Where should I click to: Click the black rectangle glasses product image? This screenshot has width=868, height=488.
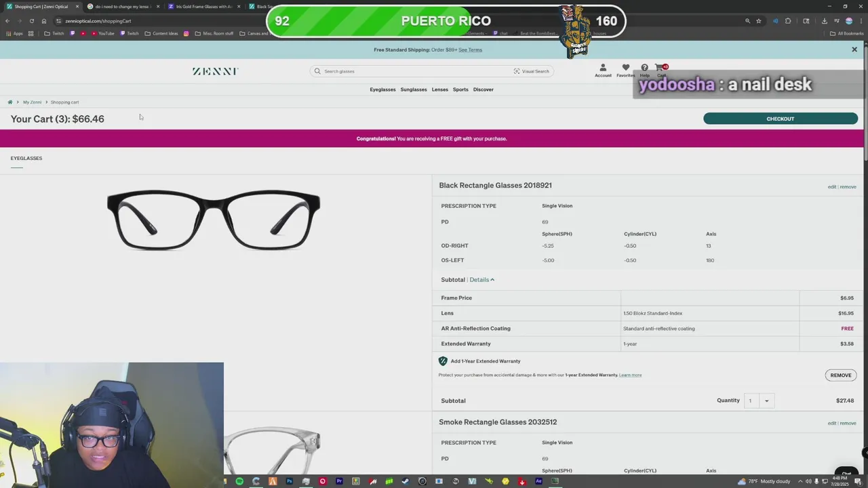click(214, 220)
